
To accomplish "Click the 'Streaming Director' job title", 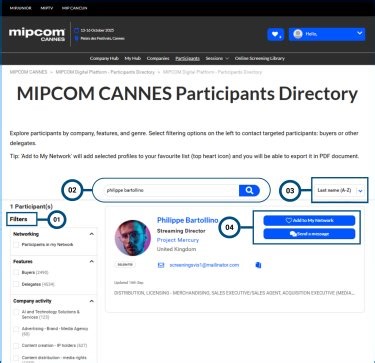I will point(181,231).
